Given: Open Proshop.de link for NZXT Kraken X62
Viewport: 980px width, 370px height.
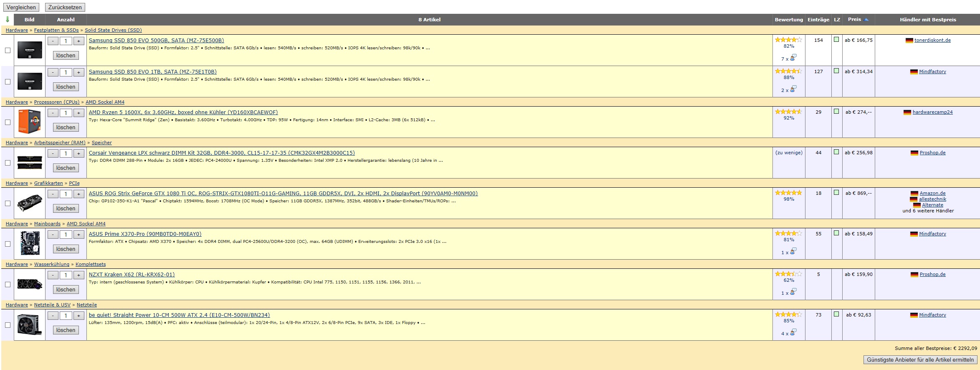Looking at the screenshot, I should pyautogui.click(x=932, y=274).
